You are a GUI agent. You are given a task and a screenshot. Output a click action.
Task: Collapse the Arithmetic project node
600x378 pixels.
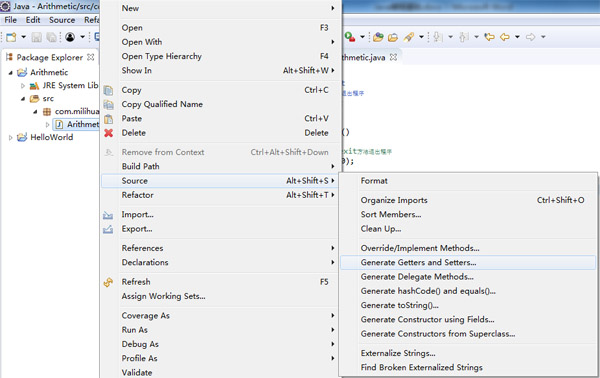tap(10, 72)
